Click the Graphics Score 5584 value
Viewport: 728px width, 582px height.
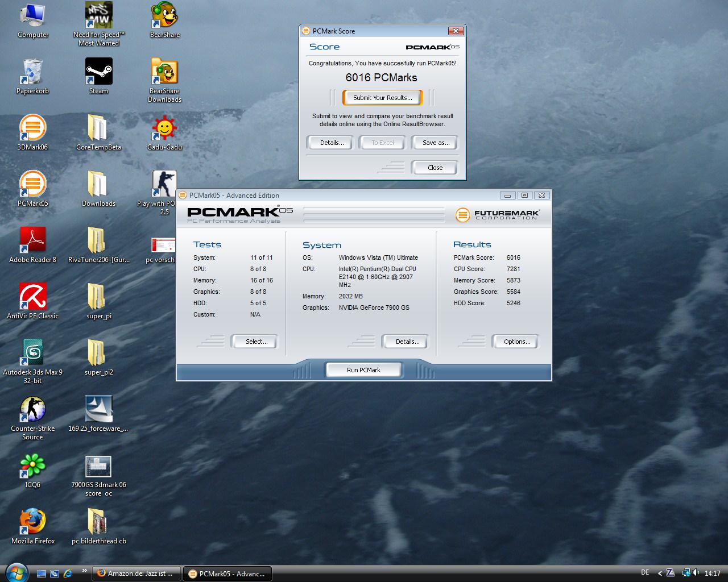click(x=513, y=292)
